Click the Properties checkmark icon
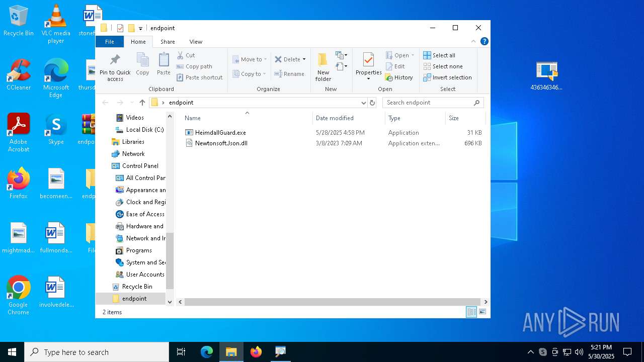Screen dimensions: 644x362 (368, 60)
